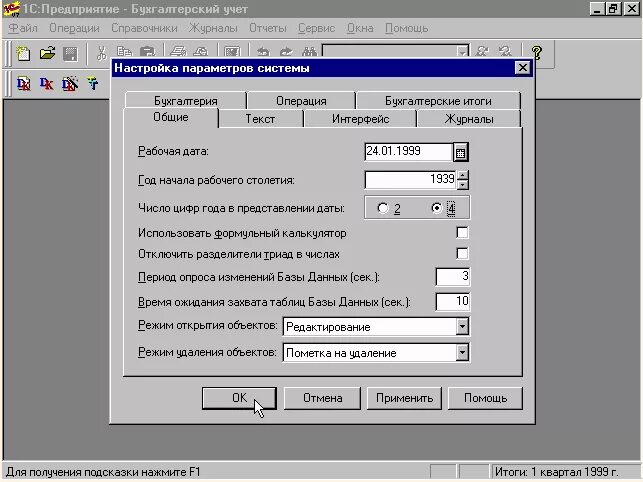Click the New document toolbar icon
Image resolution: width=643 pixels, height=482 pixels.
click(23, 53)
